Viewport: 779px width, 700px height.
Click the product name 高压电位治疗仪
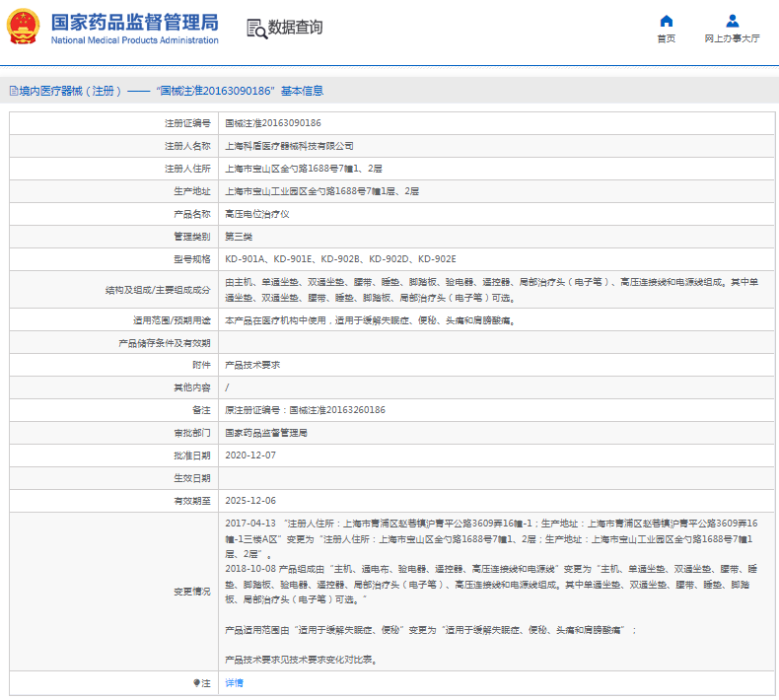[256, 214]
